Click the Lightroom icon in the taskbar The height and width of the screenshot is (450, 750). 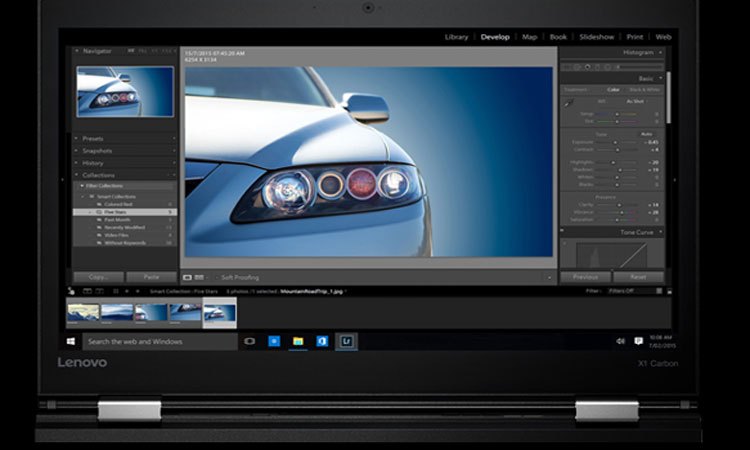[x=347, y=341]
